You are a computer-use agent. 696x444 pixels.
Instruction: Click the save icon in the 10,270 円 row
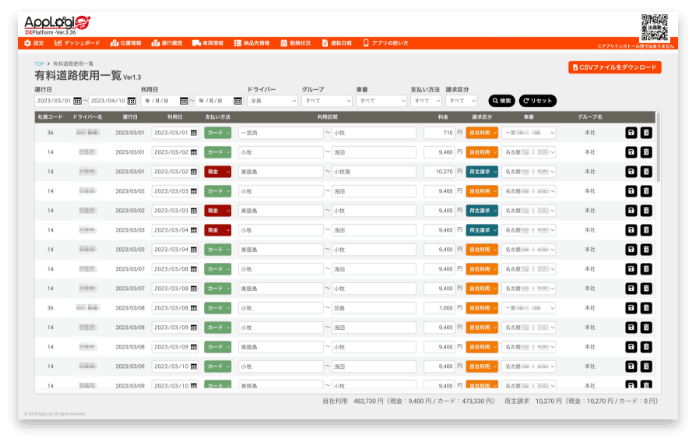(x=631, y=171)
